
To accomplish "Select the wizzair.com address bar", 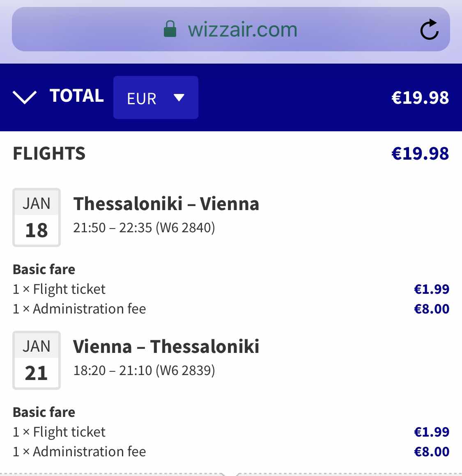I will tap(231, 29).
